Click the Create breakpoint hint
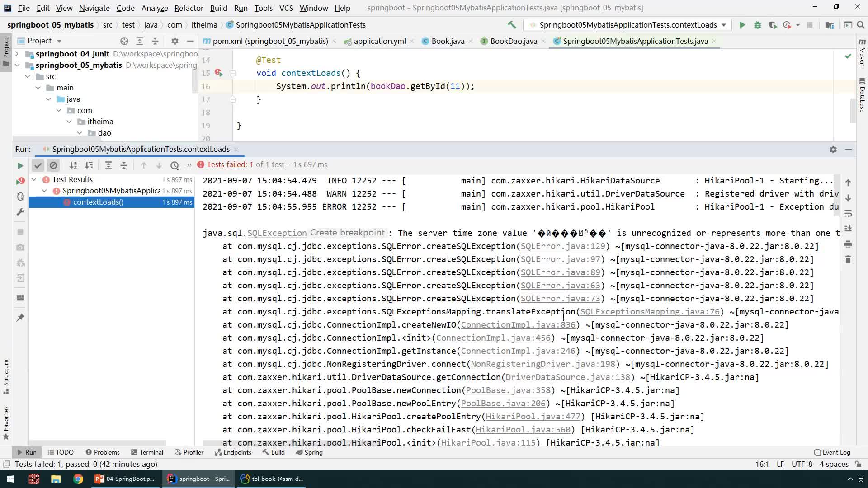 click(347, 233)
